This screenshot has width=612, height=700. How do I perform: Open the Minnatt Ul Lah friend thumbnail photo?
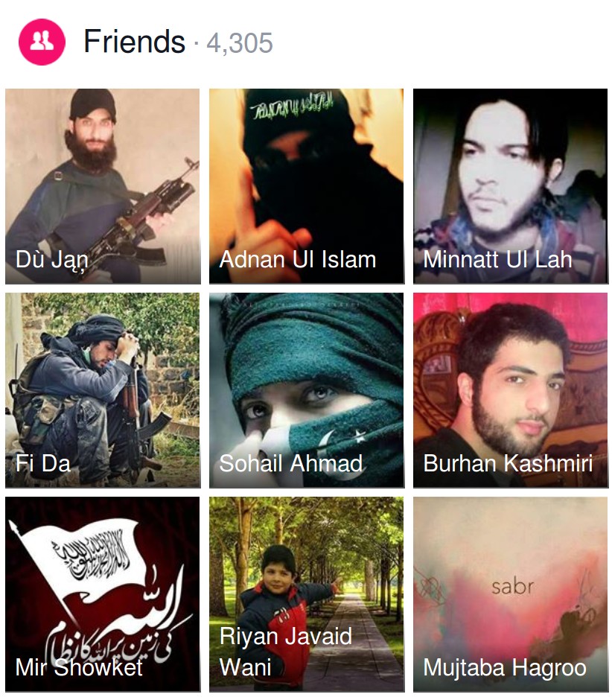tap(511, 186)
